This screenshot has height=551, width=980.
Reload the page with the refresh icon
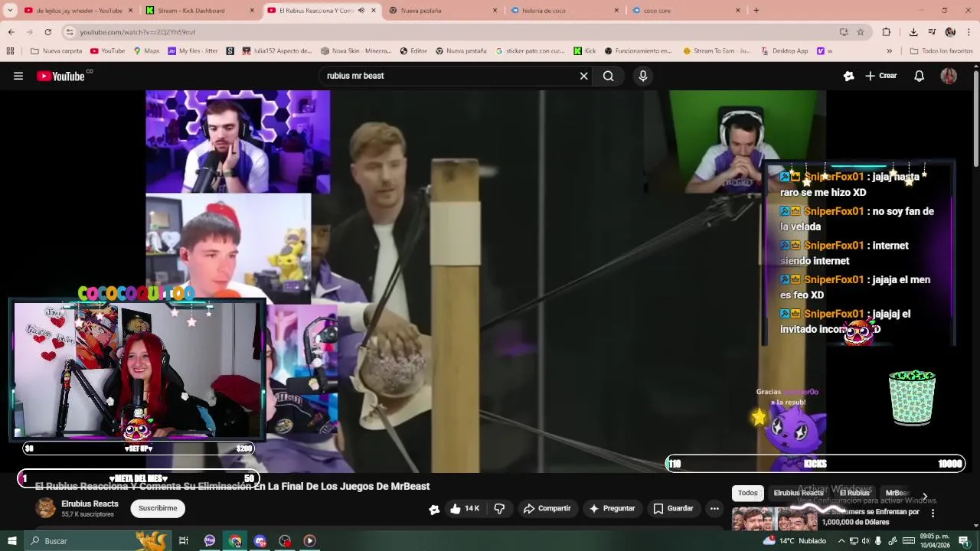click(47, 32)
